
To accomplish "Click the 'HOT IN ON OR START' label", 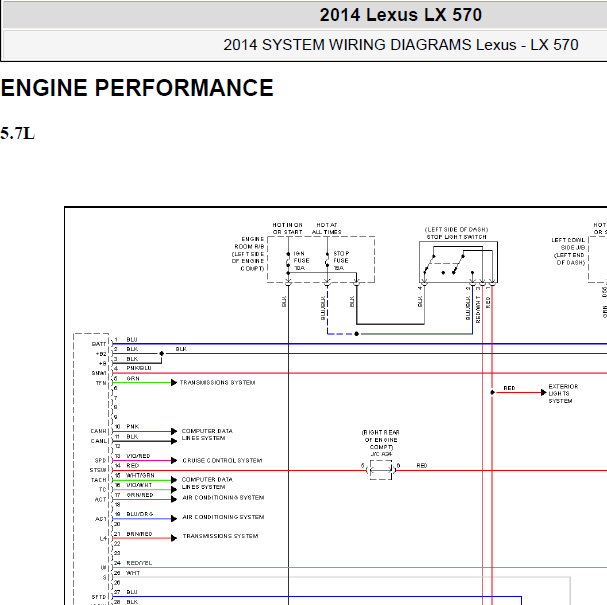I will (287, 228).
